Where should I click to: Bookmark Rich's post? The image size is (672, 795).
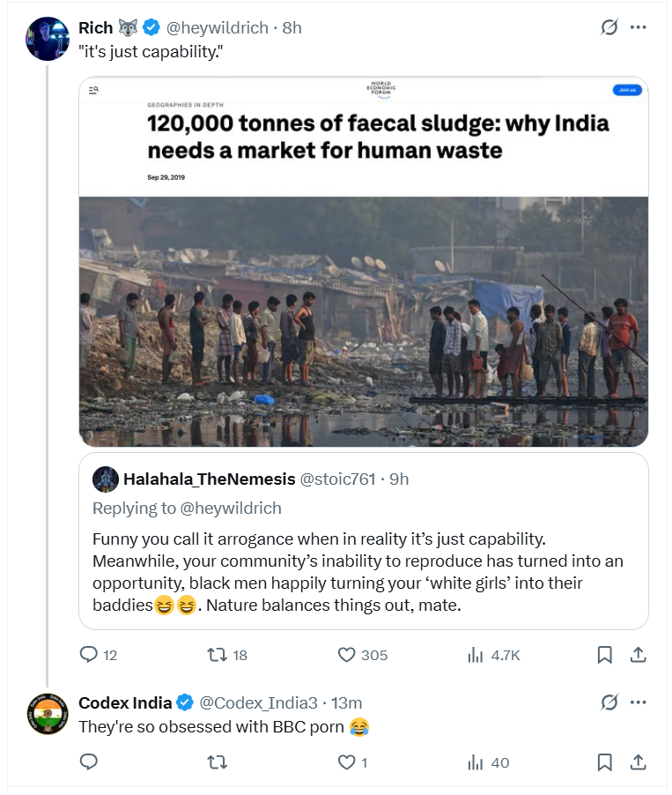coord(605,655)
